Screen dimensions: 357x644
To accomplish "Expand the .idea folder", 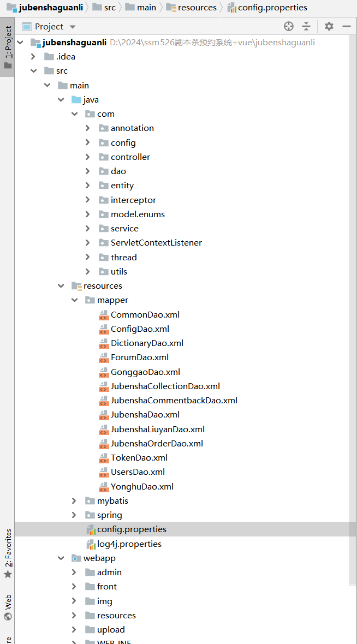I will (33, 57).
